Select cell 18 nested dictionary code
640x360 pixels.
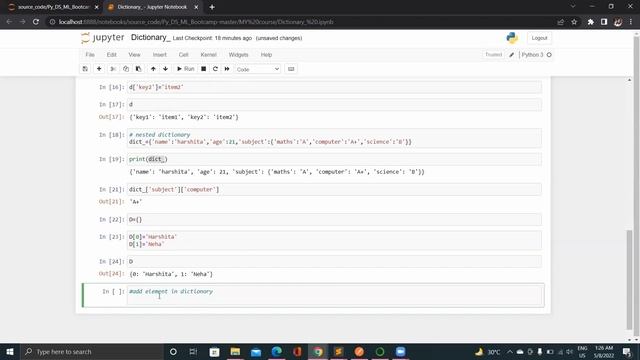334,138
